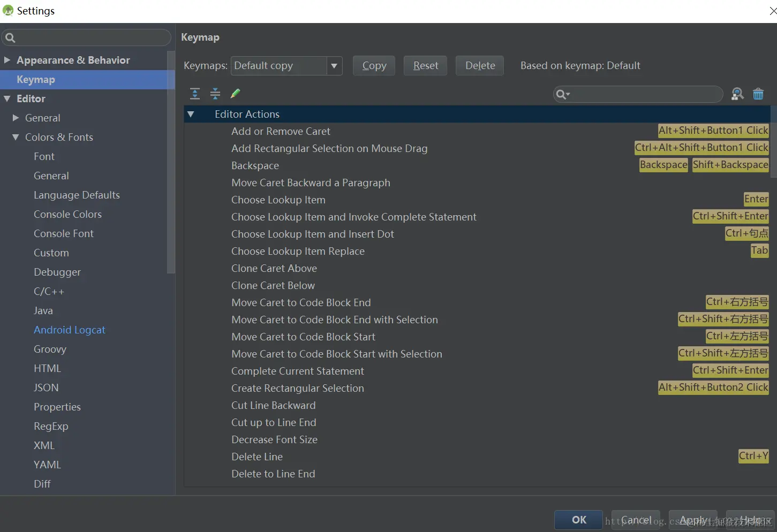Open Groovy color settings

[50, 349]
